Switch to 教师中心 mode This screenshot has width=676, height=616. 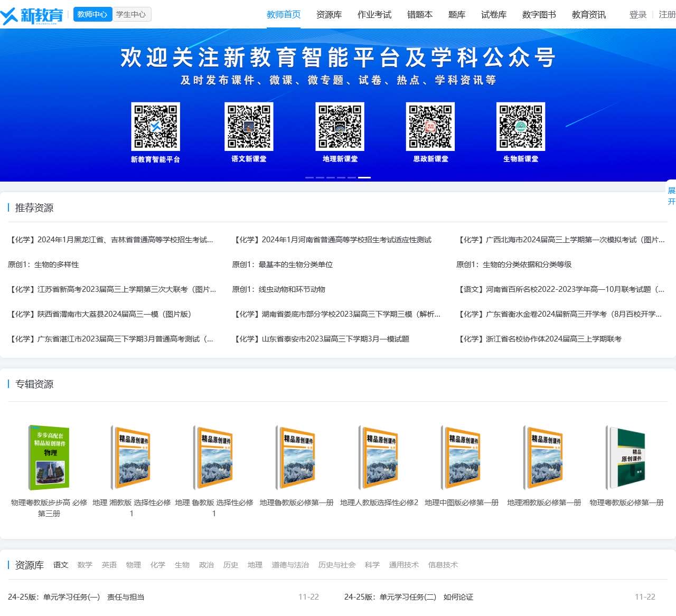click(92, 14)
